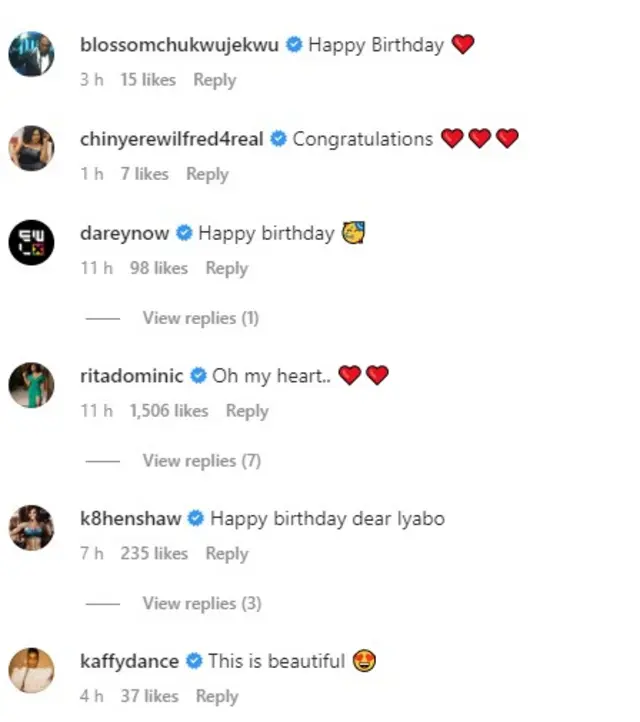
Task: Click verified badge next to blossomchukwujekwu
Action: tap(294, 45)
